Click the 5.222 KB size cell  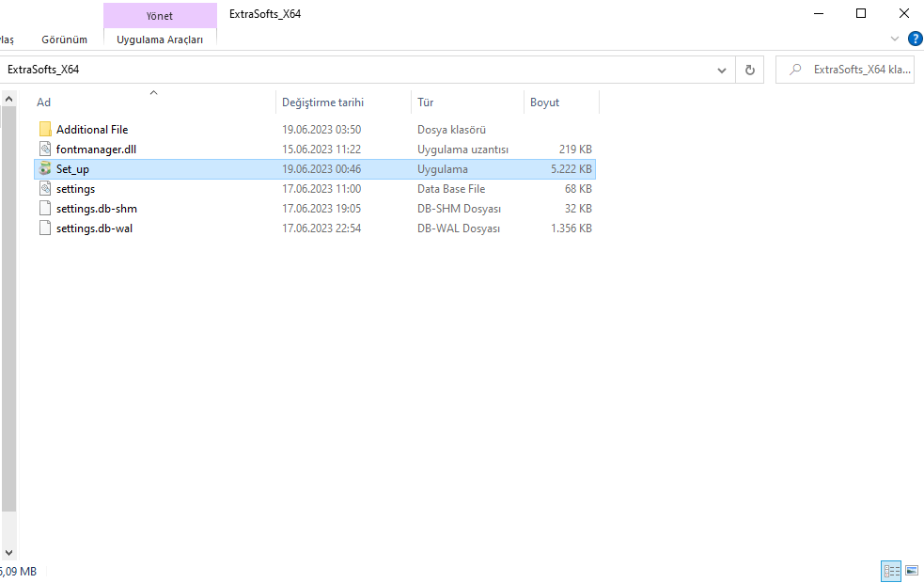tap(571, 168)
